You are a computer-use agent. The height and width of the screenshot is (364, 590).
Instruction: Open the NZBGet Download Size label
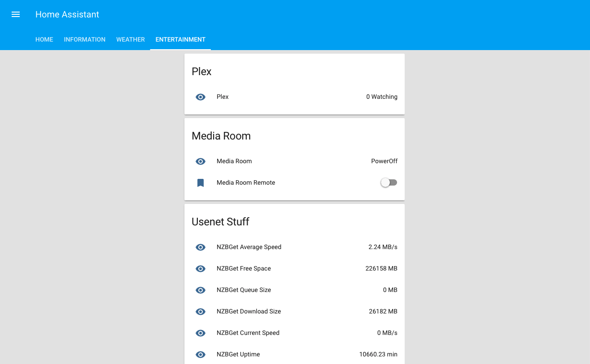pos(249,311)
